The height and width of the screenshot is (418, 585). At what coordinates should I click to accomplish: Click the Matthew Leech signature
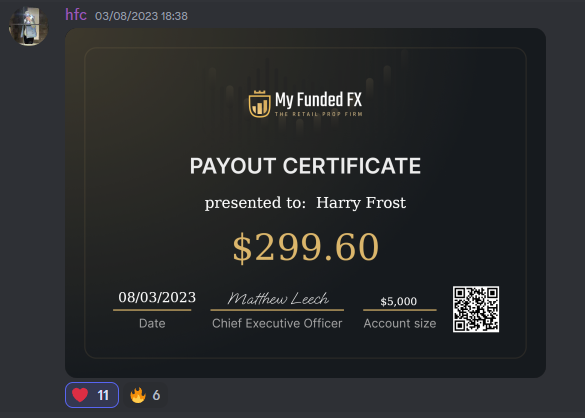pyautogui.click(x=278, y=299)
